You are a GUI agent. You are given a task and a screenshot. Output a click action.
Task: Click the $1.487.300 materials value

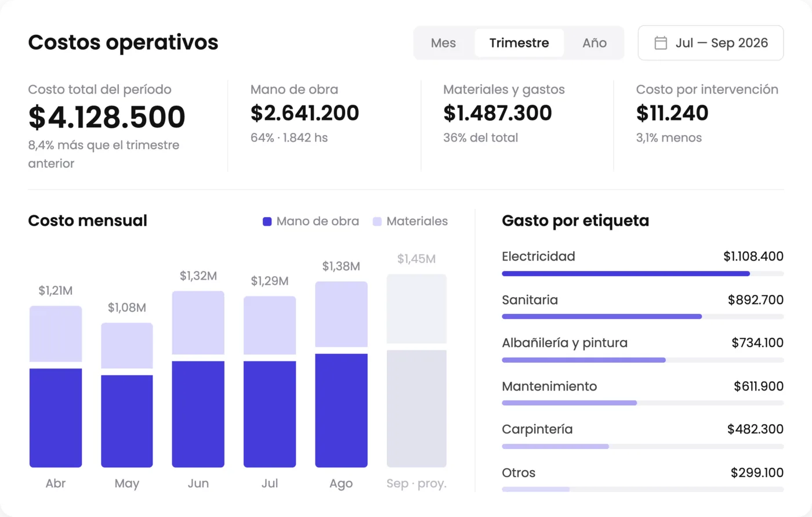point(498,113)
